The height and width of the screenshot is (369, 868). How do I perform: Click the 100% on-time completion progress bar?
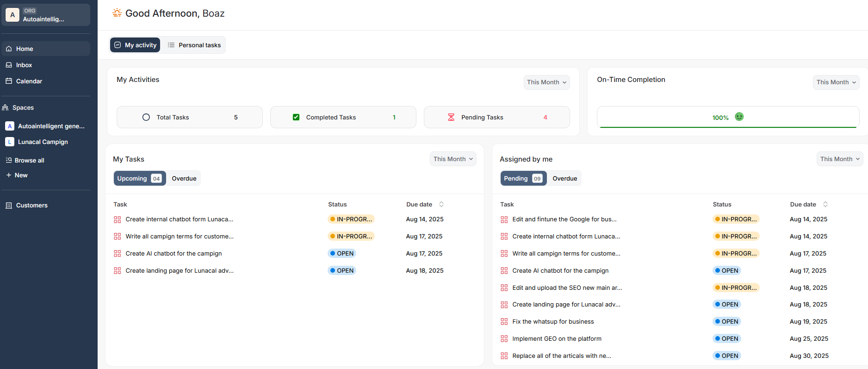click(x=727, y=118)
